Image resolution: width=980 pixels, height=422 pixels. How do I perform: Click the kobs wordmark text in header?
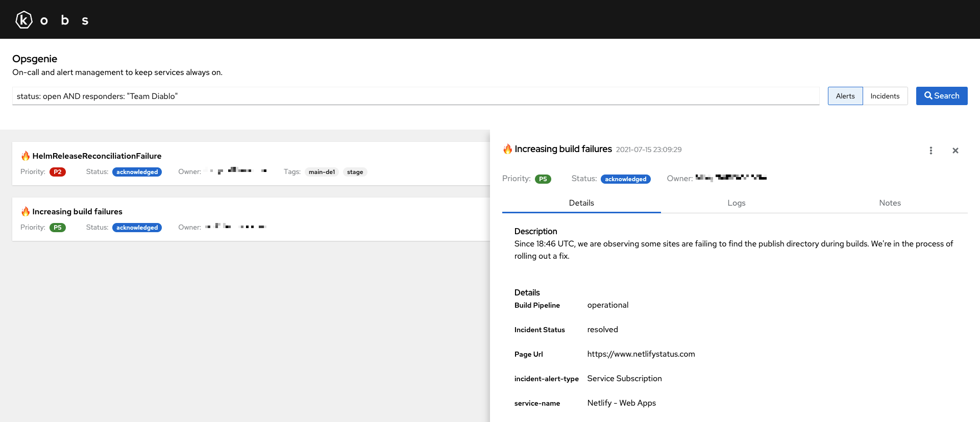(x=65, y=20)
